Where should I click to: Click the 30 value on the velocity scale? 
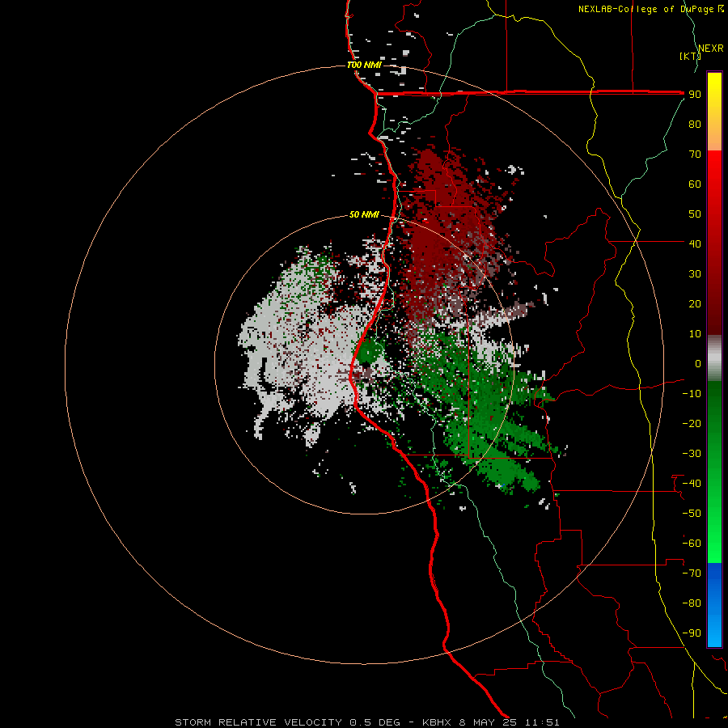(695, 274)
